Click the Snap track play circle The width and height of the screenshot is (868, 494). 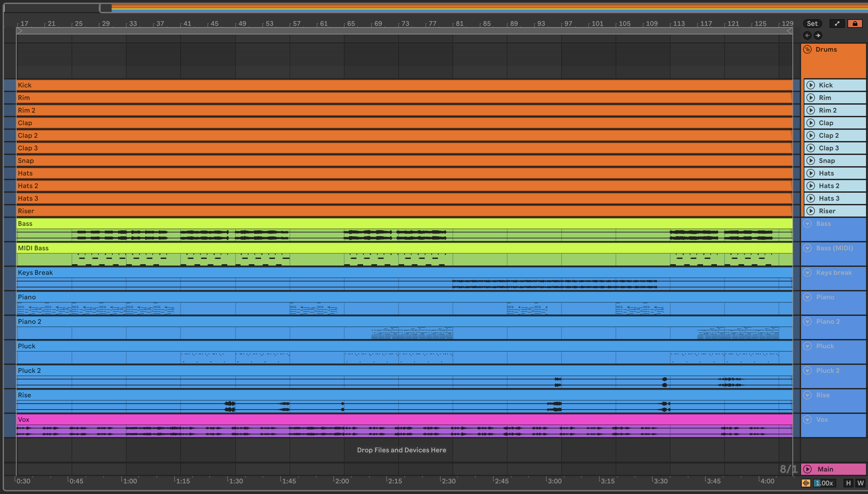(811, 161)
